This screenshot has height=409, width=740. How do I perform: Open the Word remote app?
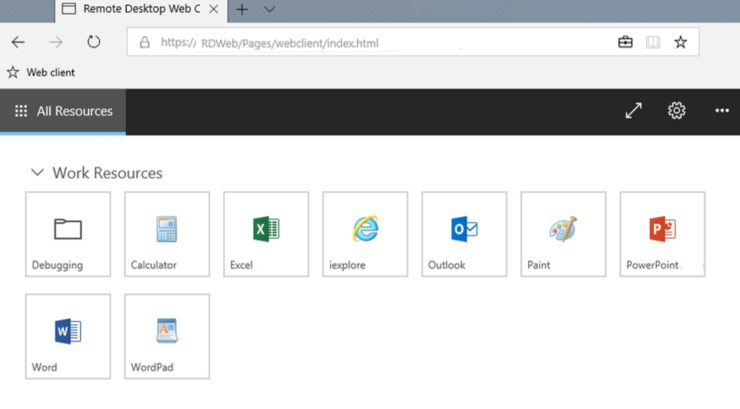(67, 336)
